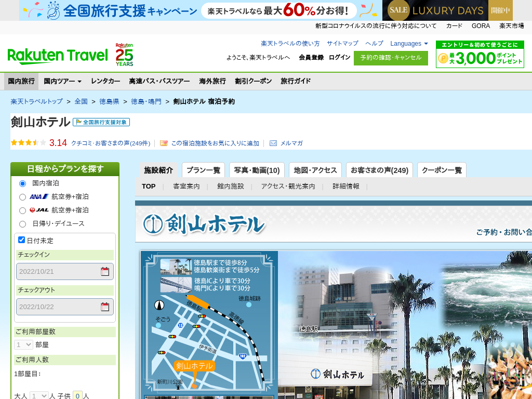532x399 pixels.
Task: Open the ヘルプ link
Action: point(374,44)
